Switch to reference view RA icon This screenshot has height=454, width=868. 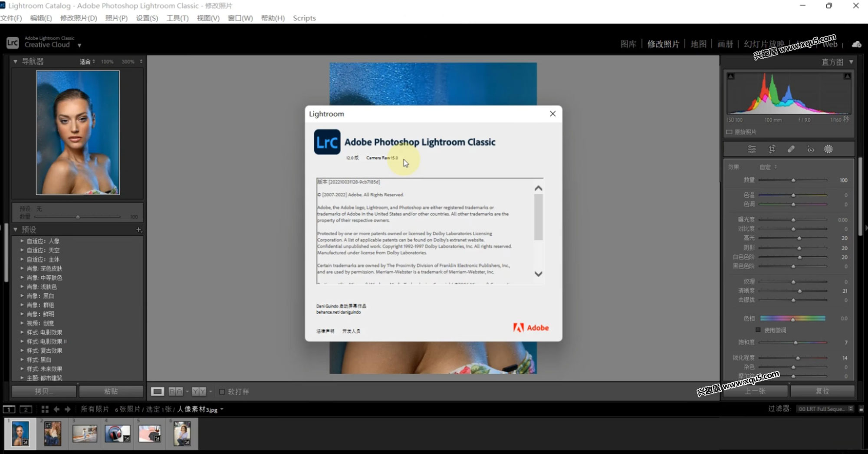coord(176,391)
